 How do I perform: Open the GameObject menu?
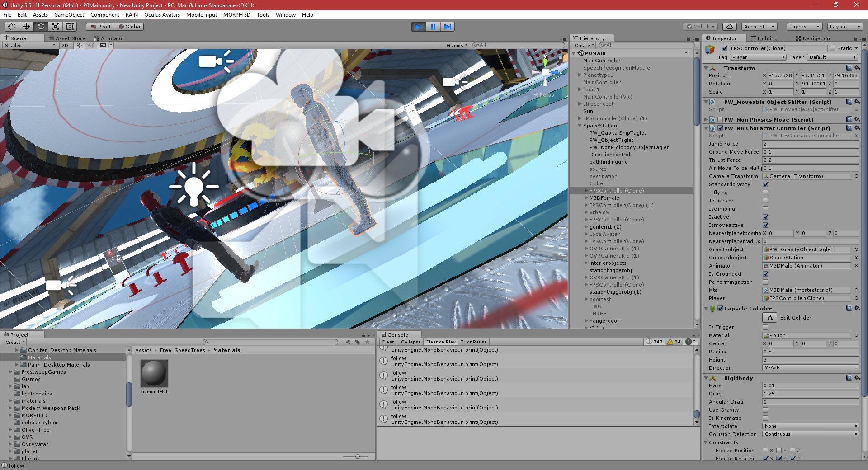(x=69, y=15)
